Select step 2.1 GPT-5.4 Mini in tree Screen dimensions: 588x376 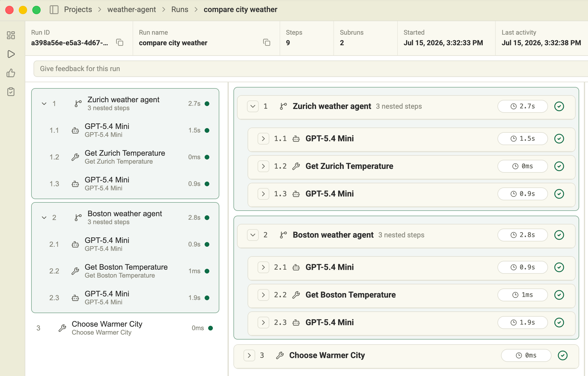click(x=125, y=244)
